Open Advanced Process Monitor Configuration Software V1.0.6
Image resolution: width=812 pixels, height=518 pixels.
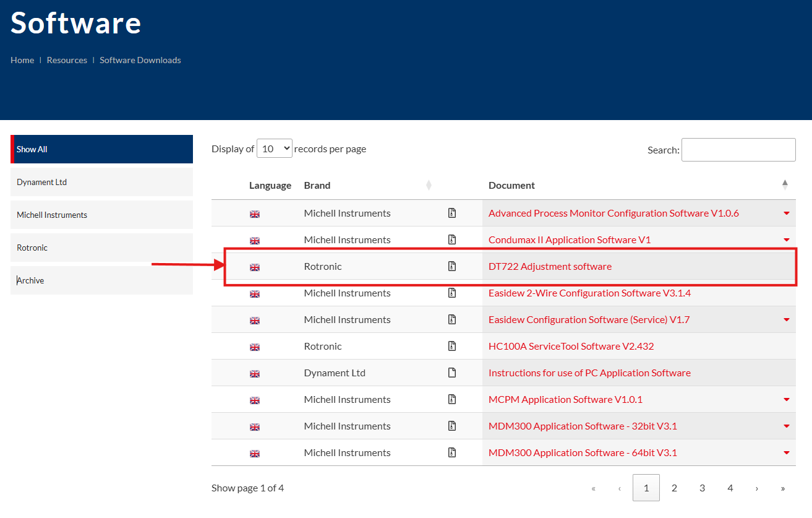pyautogui.click(x=613, y=213)
